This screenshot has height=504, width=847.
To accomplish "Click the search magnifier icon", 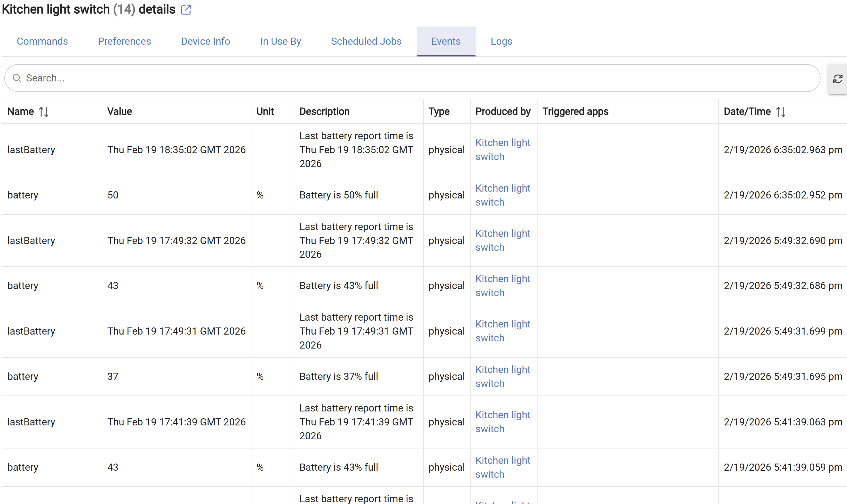I will 17,79.
